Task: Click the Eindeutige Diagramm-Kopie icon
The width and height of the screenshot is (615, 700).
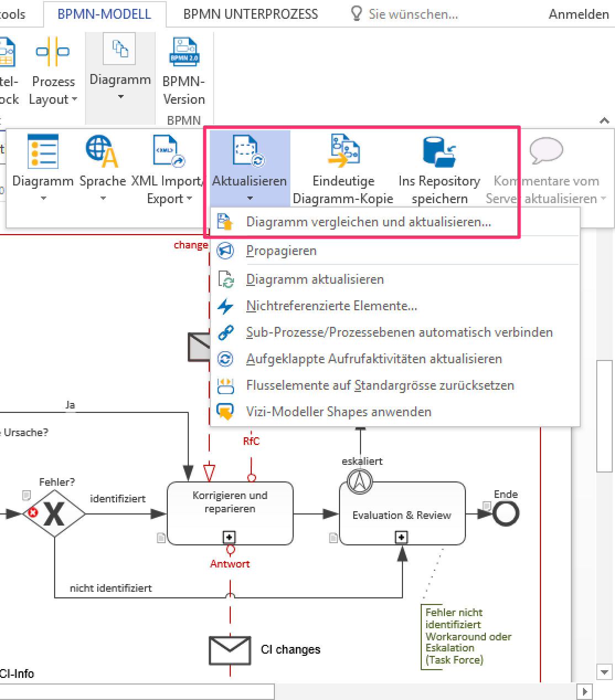Action: (343, 150)
